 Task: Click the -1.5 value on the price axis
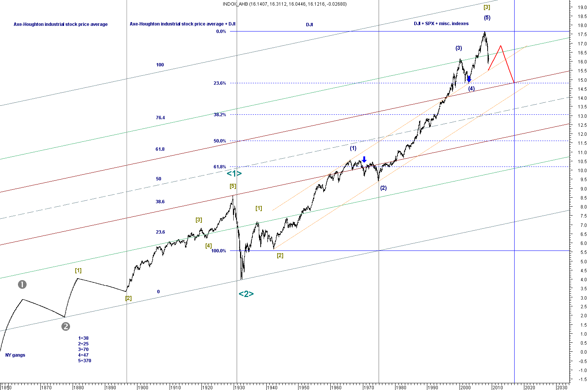(x=582, y=379)
